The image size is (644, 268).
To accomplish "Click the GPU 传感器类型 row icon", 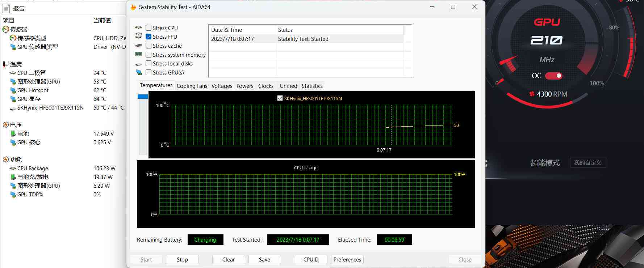I will tap(13, 47).
